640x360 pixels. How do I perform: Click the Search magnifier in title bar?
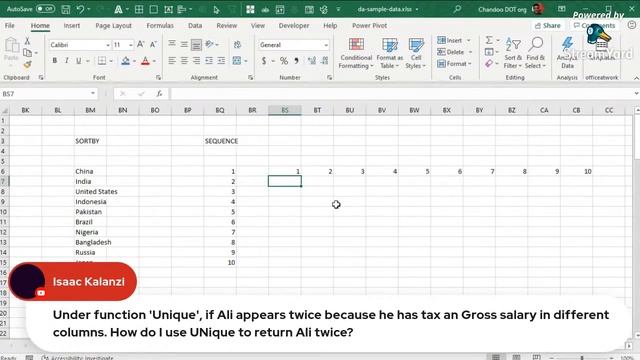[x=457, y=9]
